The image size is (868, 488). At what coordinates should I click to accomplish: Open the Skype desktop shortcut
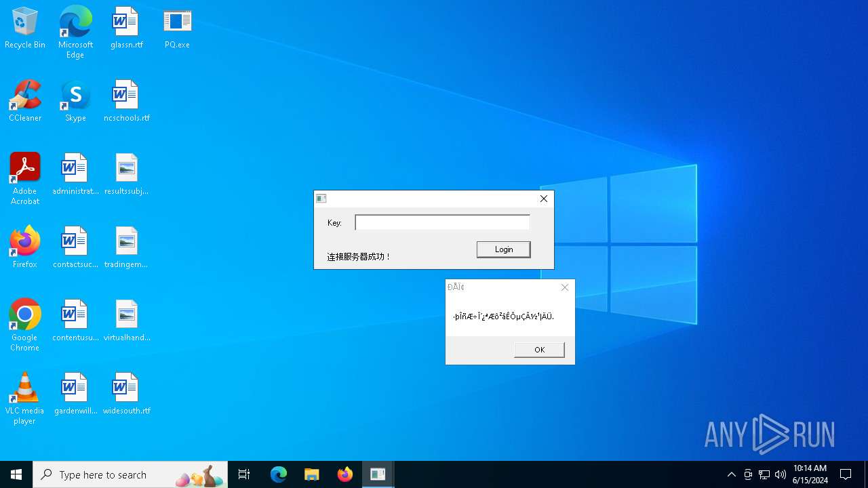75,101
